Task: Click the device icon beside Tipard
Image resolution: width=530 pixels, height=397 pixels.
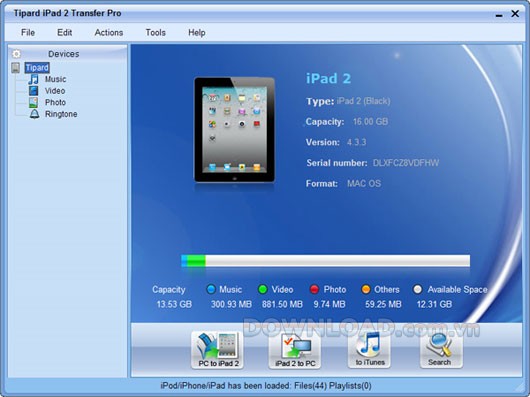Action: (x=16, y=68)
